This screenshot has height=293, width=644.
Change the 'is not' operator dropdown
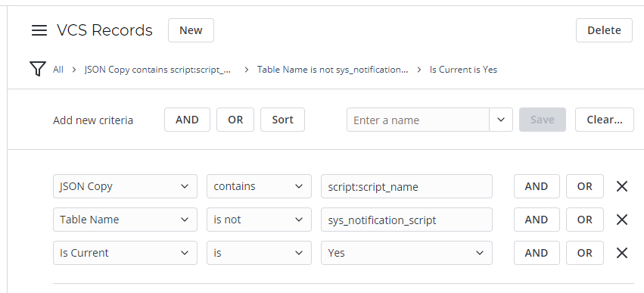(259, 220)
